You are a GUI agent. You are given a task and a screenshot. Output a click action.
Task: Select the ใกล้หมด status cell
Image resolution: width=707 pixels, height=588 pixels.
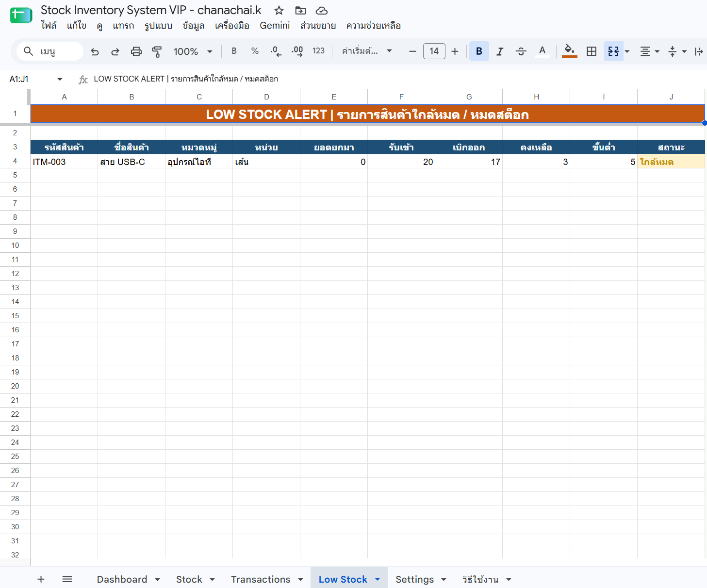point(671,162)
